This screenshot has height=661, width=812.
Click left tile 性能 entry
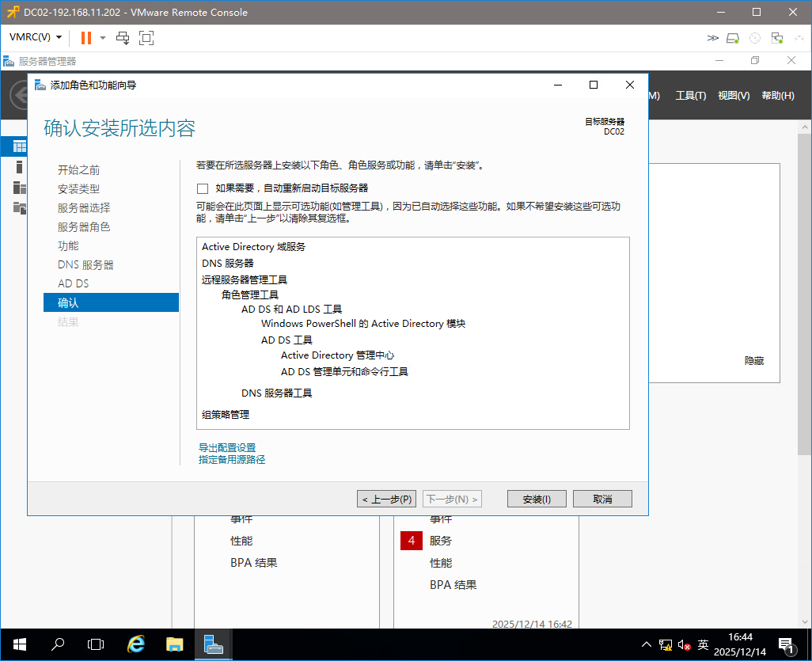pos(241,541)
